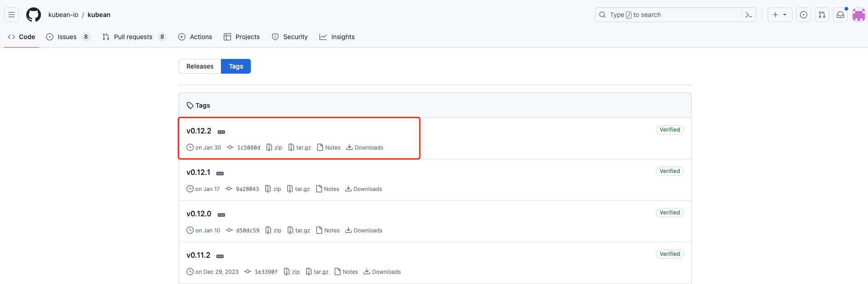Download zip for v0.12.2
This screenshot has width=868, height=284.
(274, 148)
